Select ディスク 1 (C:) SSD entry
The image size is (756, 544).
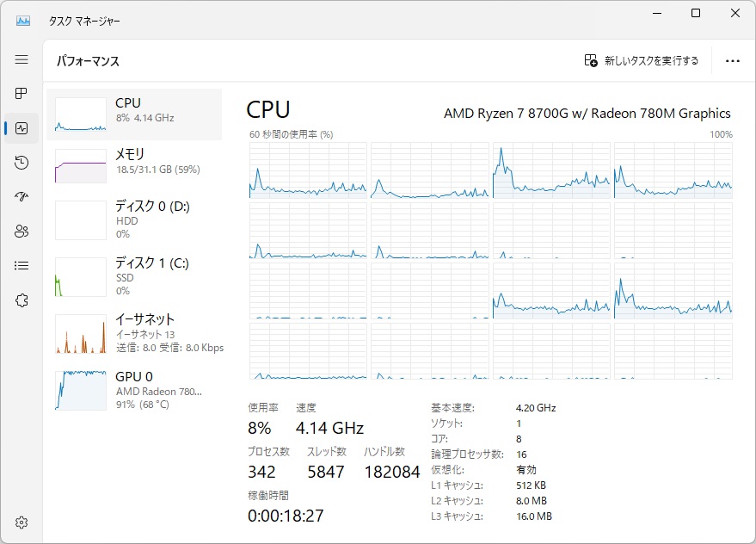click(134, 275)
